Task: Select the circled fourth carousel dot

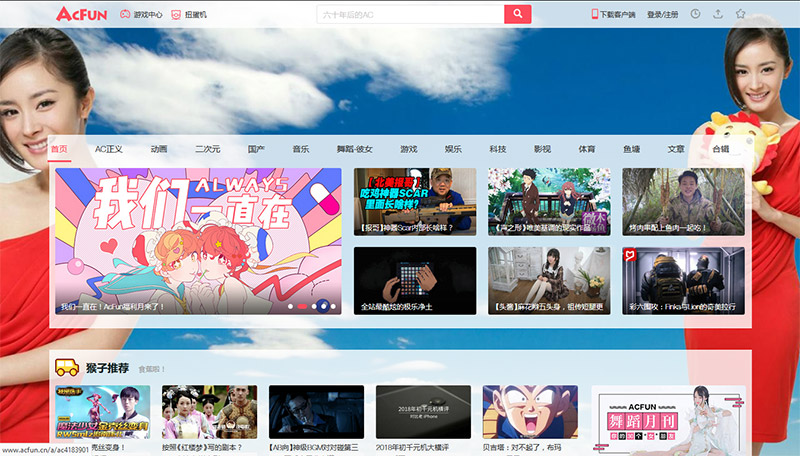Action: tap(323, 306)
